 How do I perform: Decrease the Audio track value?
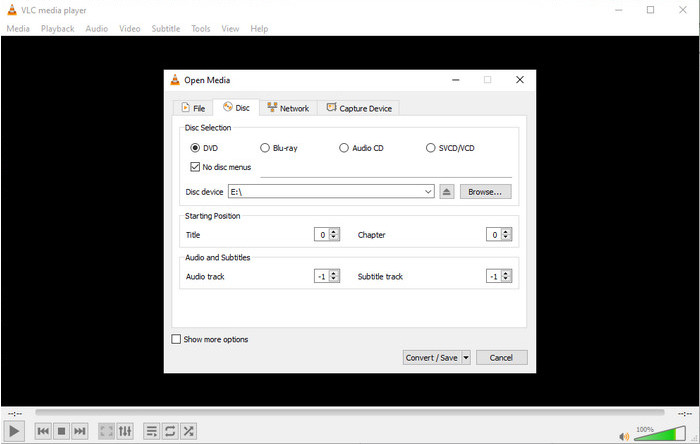click(334, 279)
